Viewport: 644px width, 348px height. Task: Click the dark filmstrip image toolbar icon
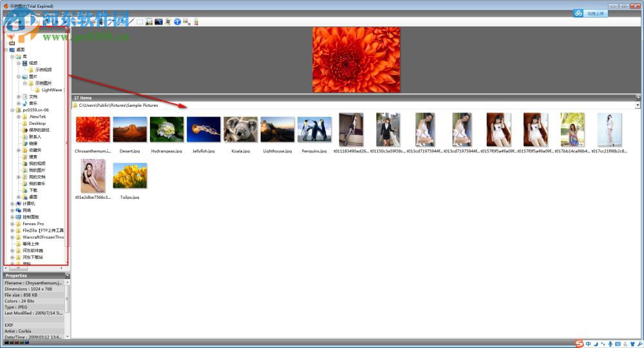pos(158,22)
